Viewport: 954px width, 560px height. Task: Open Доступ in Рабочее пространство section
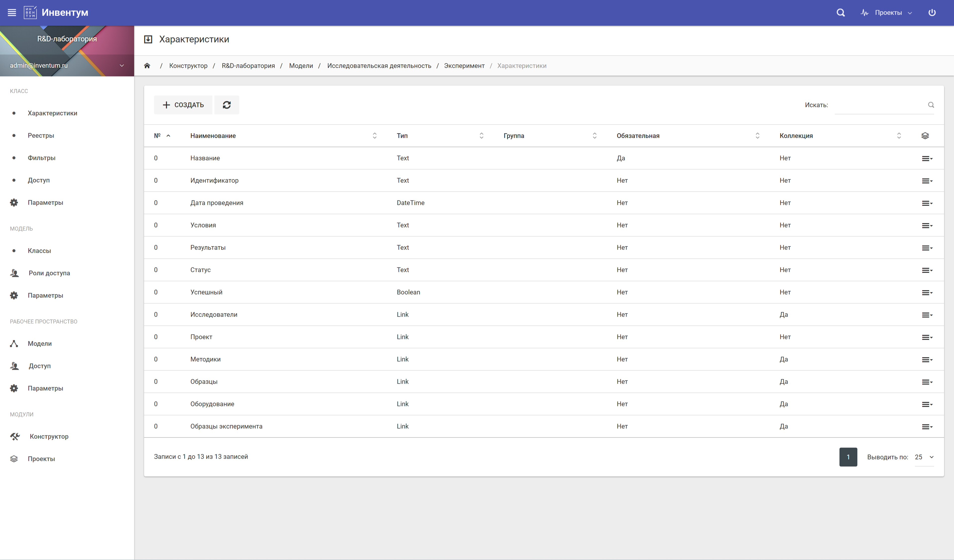[39, 366]
